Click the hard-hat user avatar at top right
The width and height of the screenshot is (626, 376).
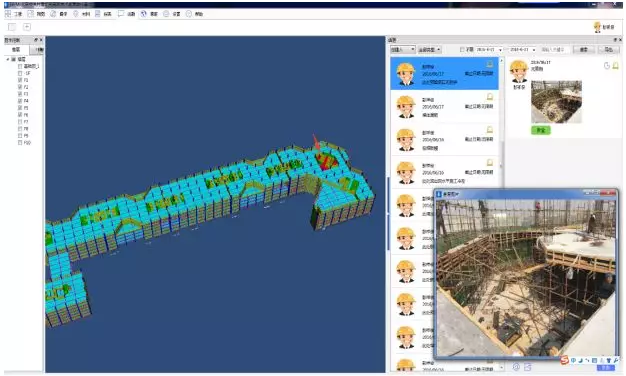coord(597,27)
